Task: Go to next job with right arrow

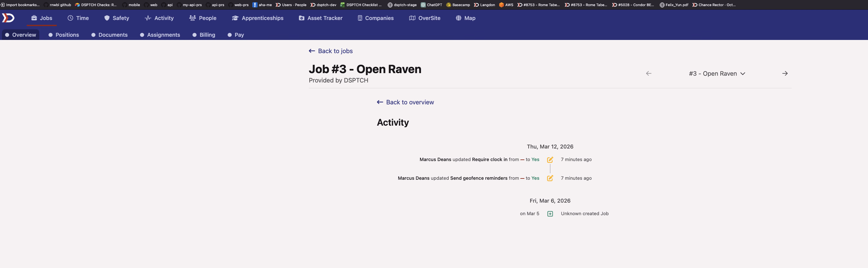Action: (785, 73)
